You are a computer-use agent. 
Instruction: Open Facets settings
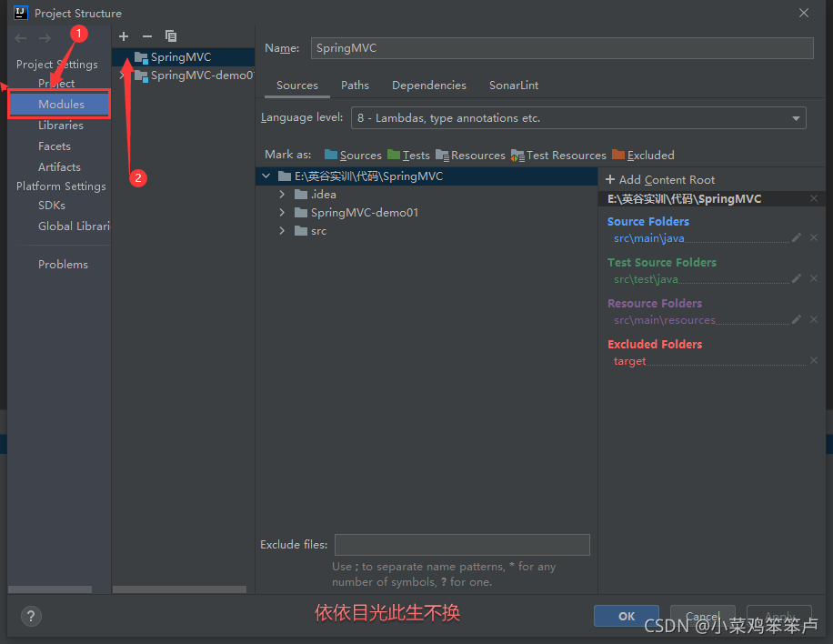[55, 146]
